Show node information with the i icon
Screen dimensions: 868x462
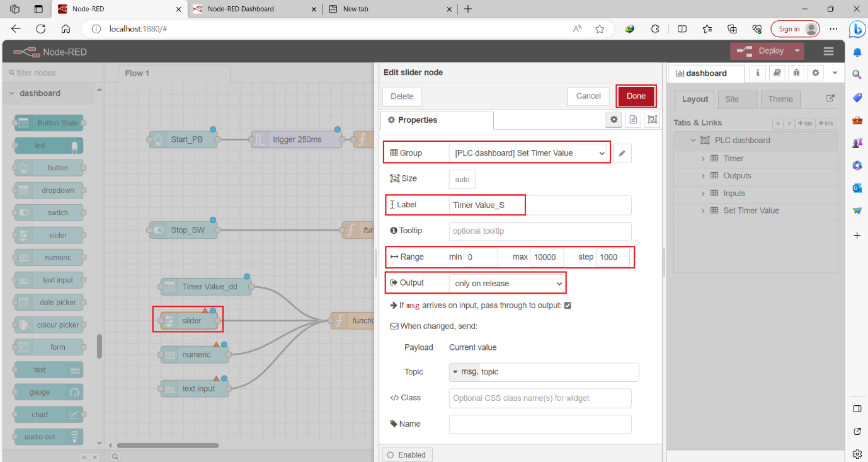tap(757, 73)
